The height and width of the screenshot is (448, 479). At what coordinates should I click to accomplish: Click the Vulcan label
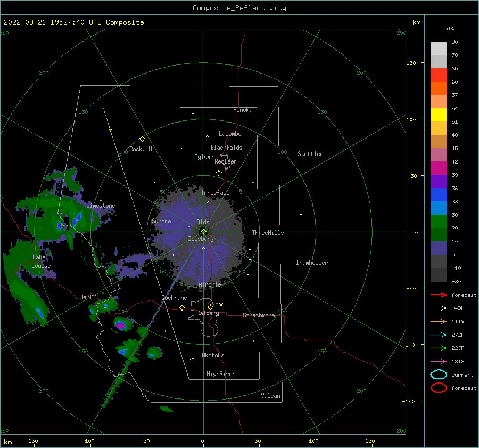270,396
